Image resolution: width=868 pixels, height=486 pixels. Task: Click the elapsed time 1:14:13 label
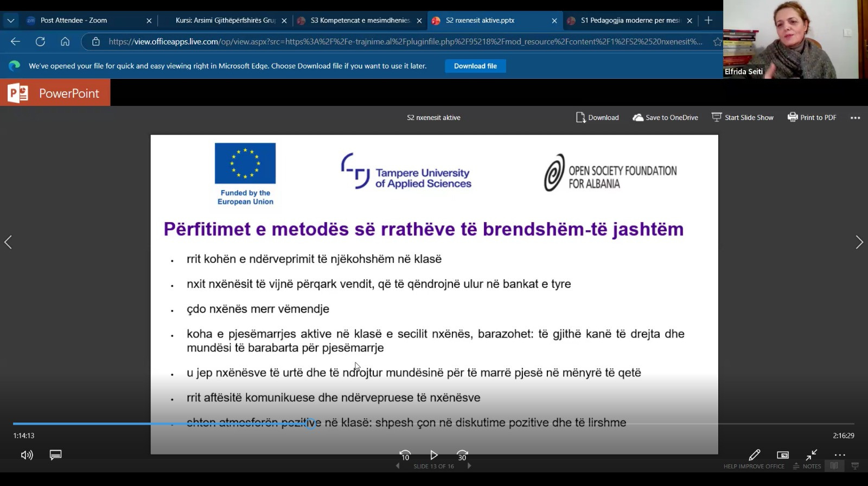click(24, 435)
